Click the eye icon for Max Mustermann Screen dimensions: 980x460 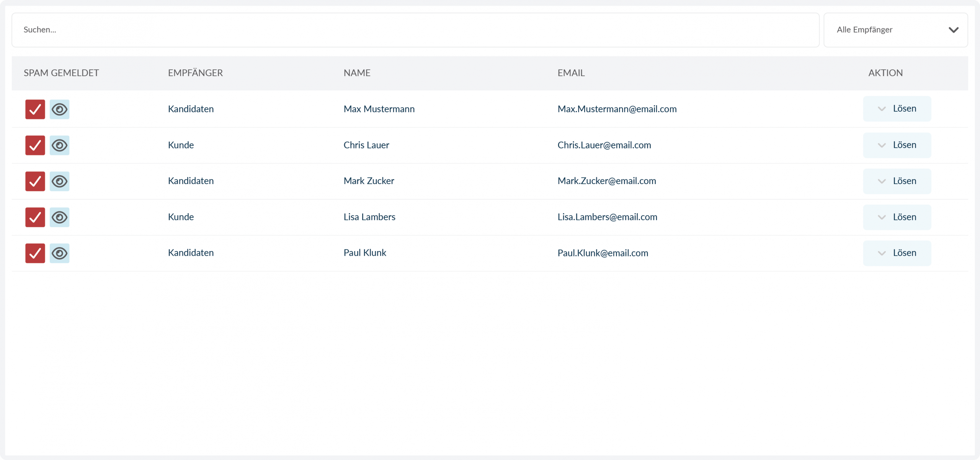click(x=59, y=109)
